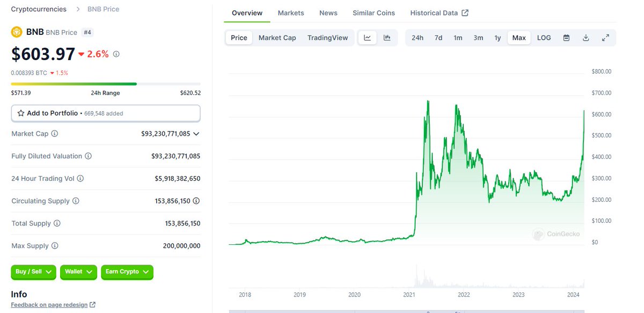The image size is (644, 313).
Task: Click the 200,000,000 max supply value
Action: [182, 246]
